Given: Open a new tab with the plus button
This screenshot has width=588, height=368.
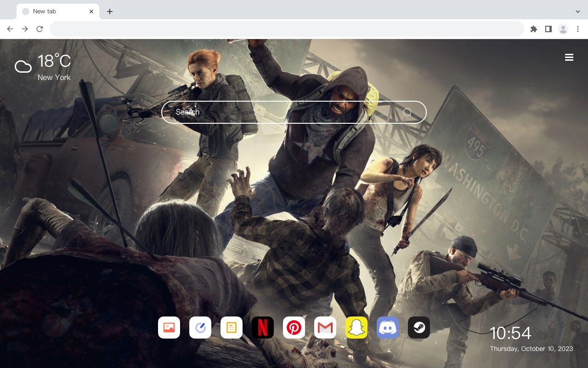Looking at the screenshot, I should 109,11.
